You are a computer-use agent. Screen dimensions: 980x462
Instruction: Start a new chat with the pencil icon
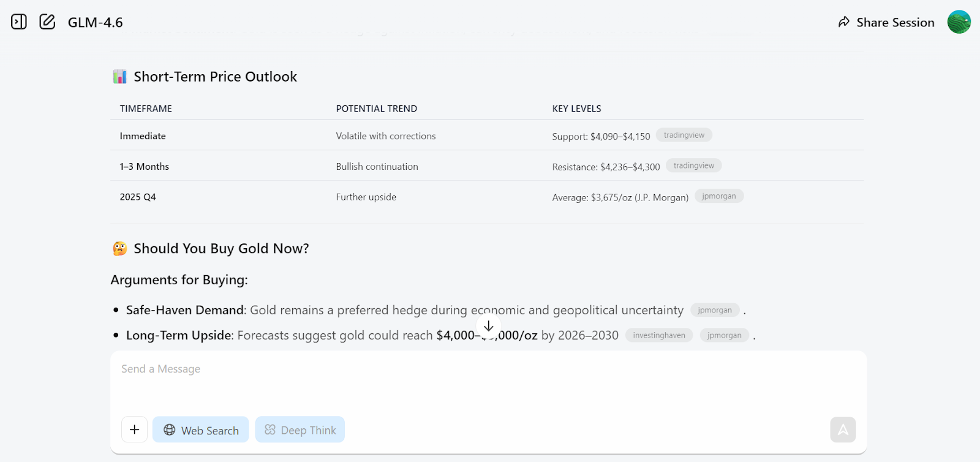click(x=47, y=22)
